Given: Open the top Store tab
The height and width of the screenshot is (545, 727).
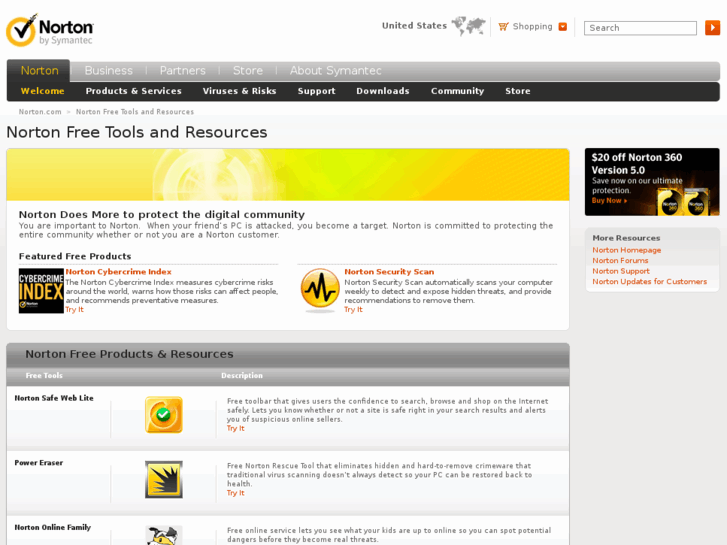Looking at the screenshot, I should [x=248, y=71].
